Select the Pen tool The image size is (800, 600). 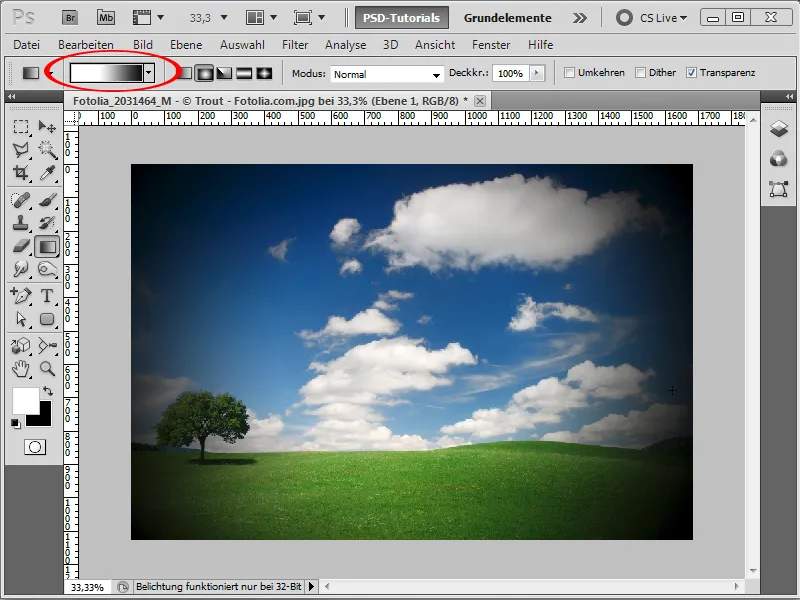click(21, 295)
